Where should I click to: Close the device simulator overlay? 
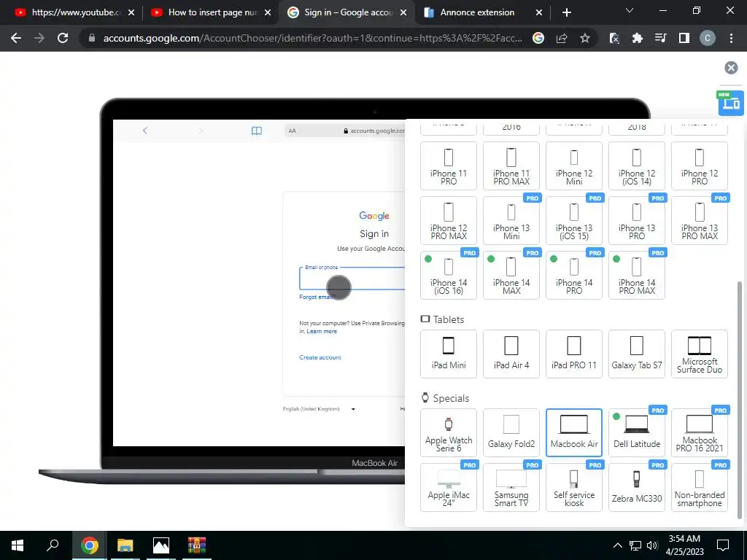(731, 68)
